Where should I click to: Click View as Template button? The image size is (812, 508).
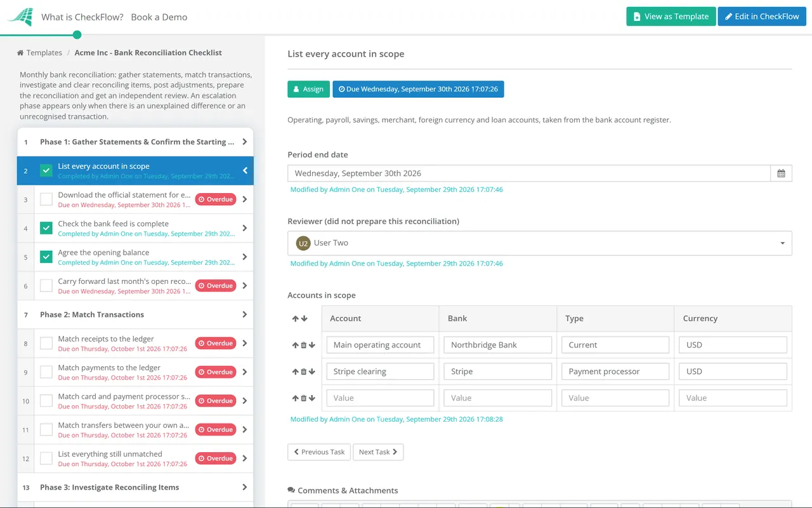click(671, 17)
